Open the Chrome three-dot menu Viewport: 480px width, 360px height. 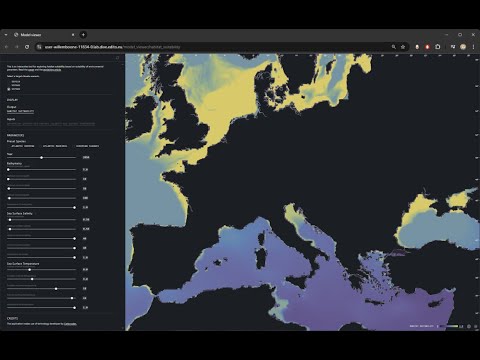(473, 47)
